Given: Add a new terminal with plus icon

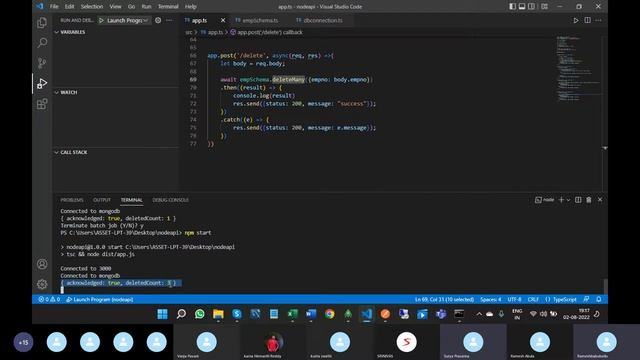Looking at the screenshot, I should 561,200.
